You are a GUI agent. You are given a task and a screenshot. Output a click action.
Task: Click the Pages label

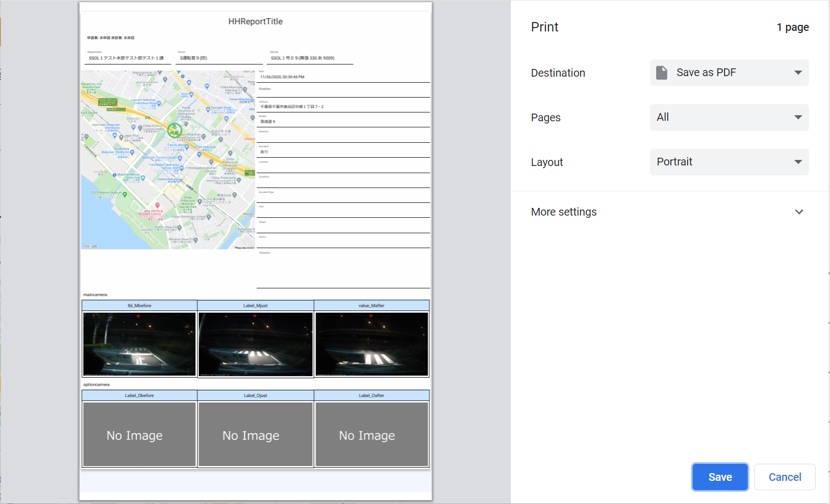pos(546,117)
